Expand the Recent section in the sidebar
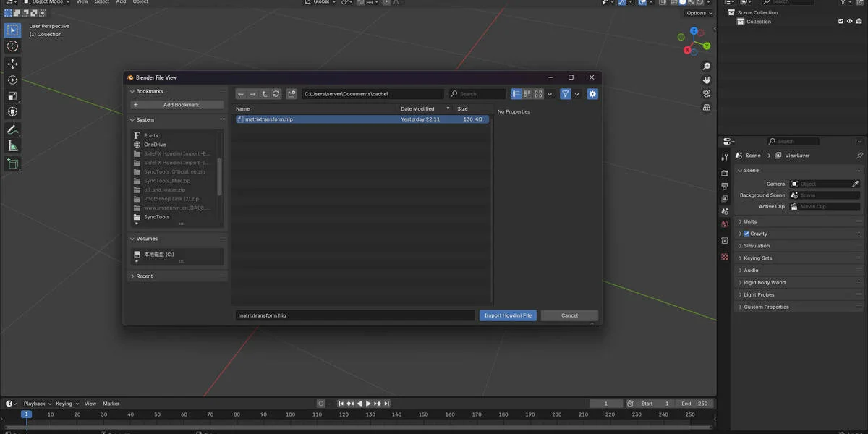Viewport: 868px width, 434px height. [143, 276]
